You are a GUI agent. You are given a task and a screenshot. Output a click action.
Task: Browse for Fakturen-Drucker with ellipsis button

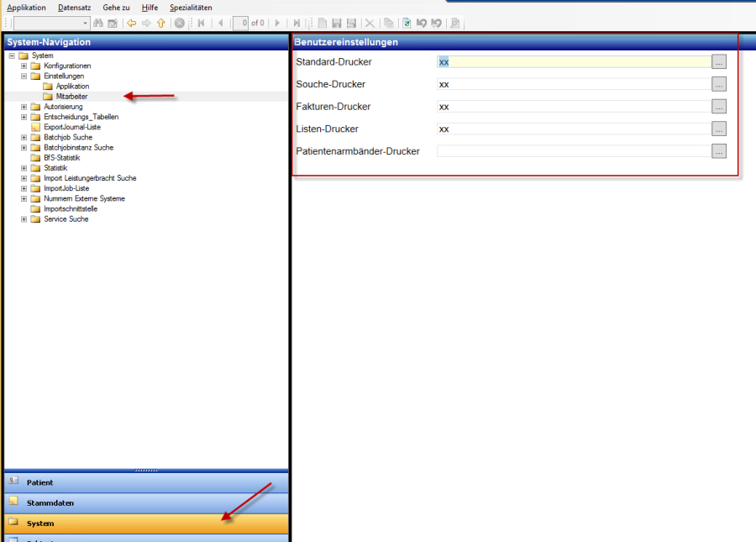[x=719, y=107]
